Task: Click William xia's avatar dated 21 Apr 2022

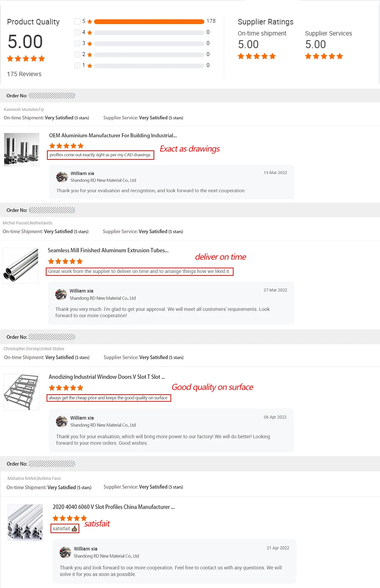Action: pyautogui.click(x=65, y=552)
